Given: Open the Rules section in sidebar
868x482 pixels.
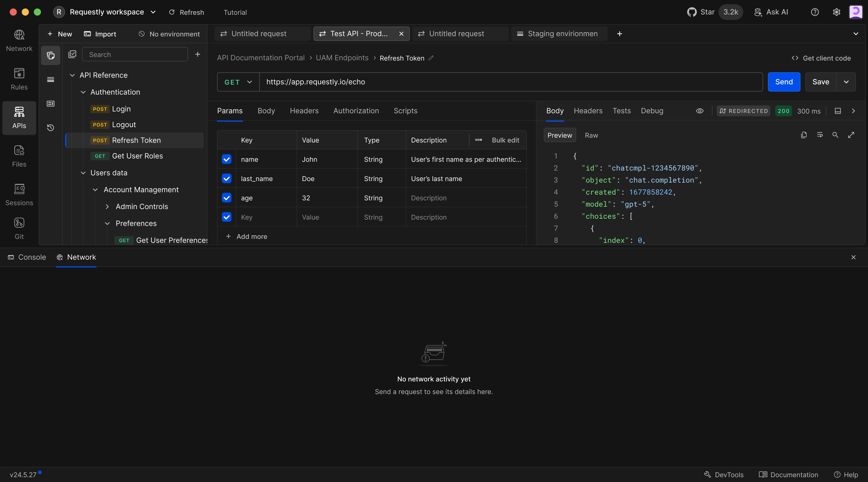Looking at the screenshot, I should point(19,80).
